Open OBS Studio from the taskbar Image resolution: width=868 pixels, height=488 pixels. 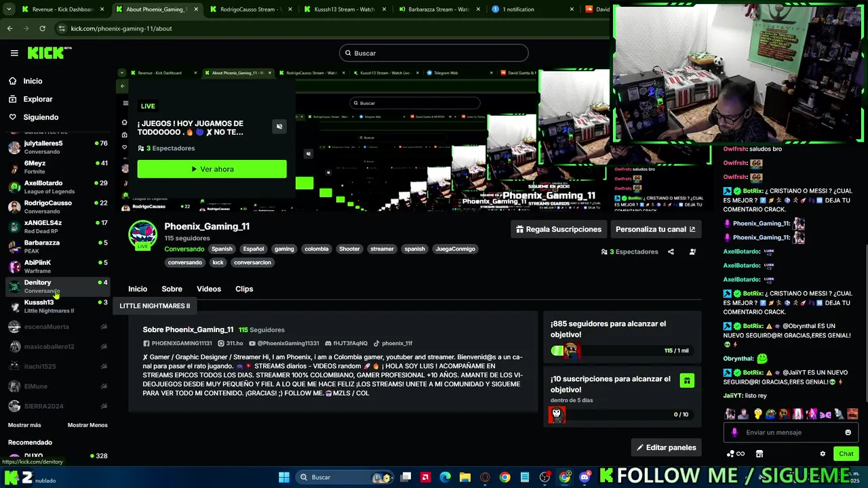[545, 477]
